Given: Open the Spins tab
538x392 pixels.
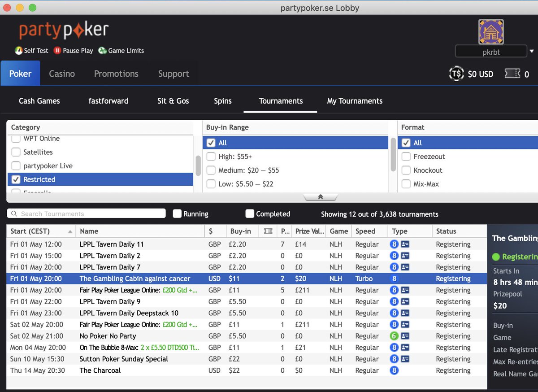Looking at the screenshot, I should (x=223, y=101).
